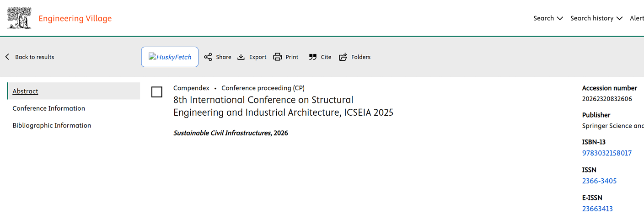Click the Conference proceeding (CP) label
Image resolution: width=644 pixels, height=220 pixels.
(263, 88)
